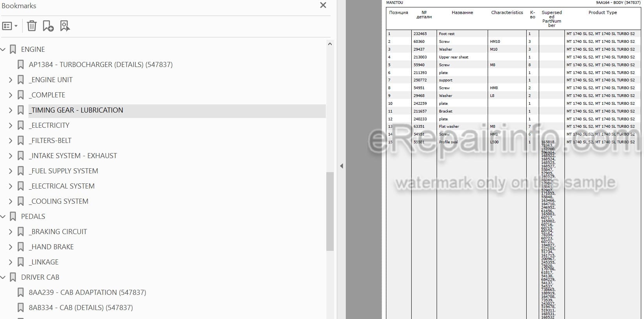Click the HM10 characteristics cell
This screenshot has width=644, height=319.
pos(507,42)
